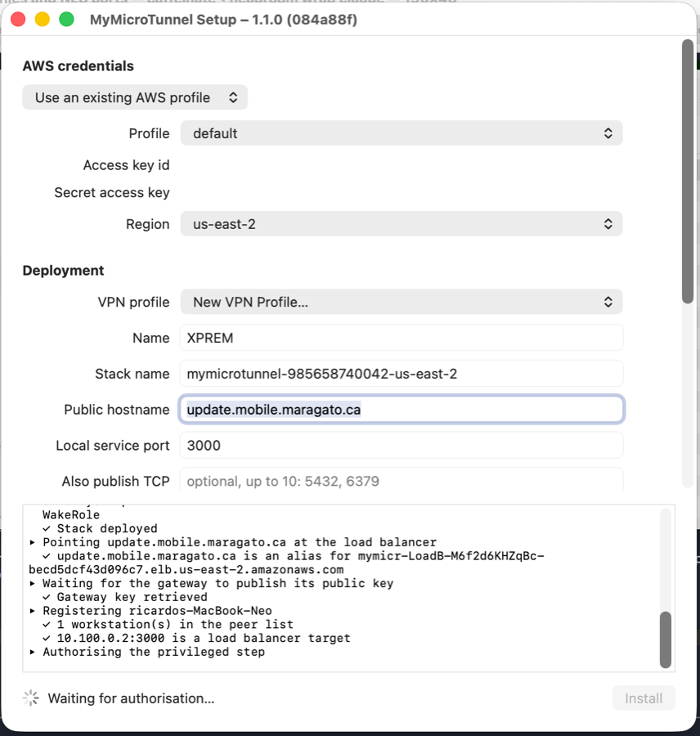
Task: Open the AWS credentials mode dropdown
Action: click(135, 97)
